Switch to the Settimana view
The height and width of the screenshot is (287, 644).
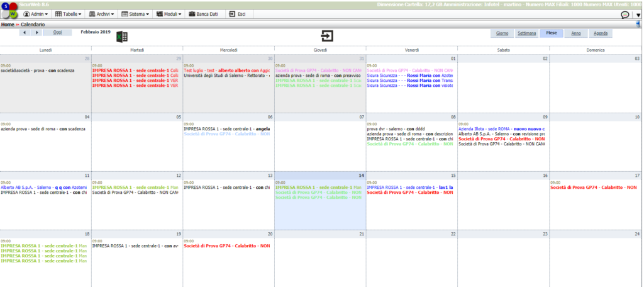[x=526, y=33]
